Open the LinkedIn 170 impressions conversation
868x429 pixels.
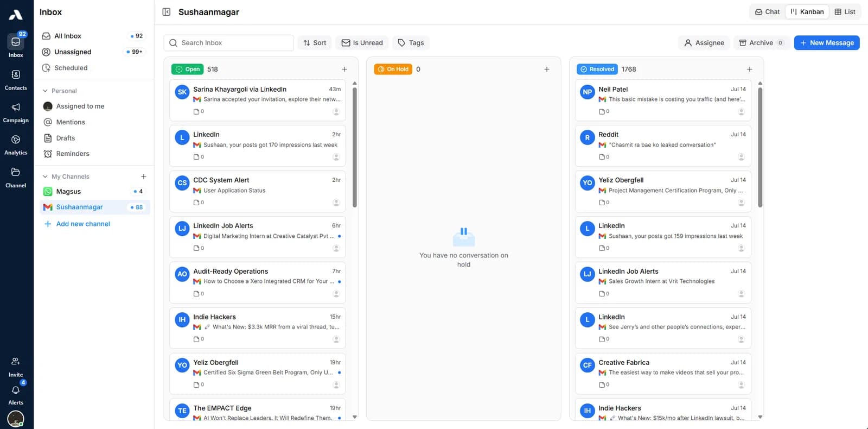coord(258,146)
